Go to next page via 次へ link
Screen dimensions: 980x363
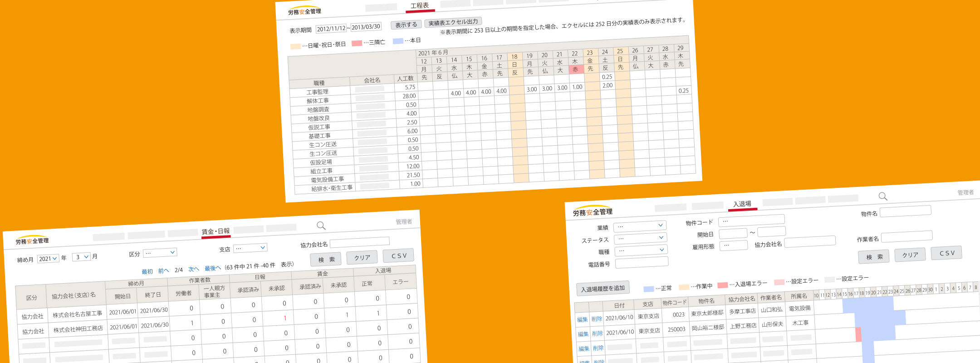click(x=193, y=269)
